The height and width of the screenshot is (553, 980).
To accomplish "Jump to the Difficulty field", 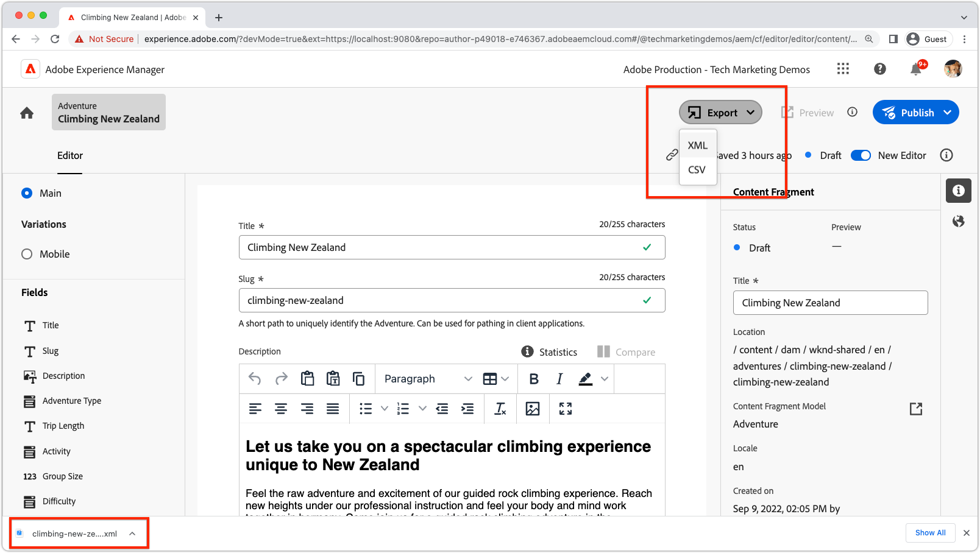I will [x=59, y=501].
